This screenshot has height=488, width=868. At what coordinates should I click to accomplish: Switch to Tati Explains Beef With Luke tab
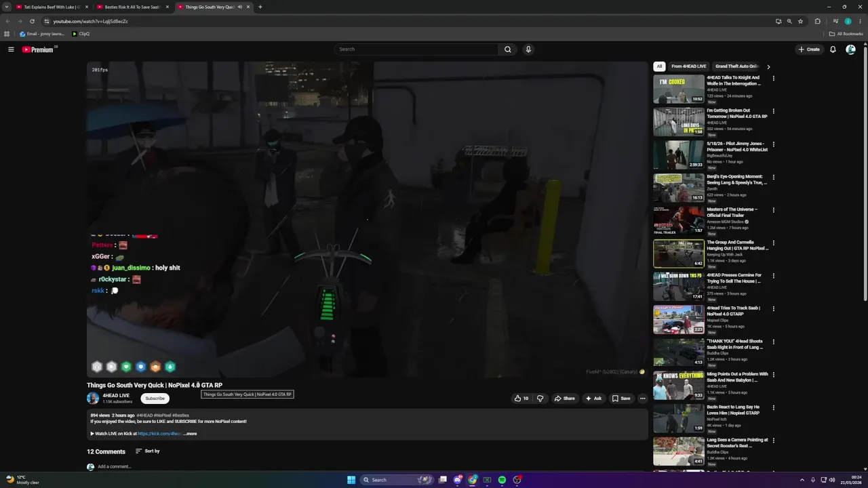(x=52, y=7)
